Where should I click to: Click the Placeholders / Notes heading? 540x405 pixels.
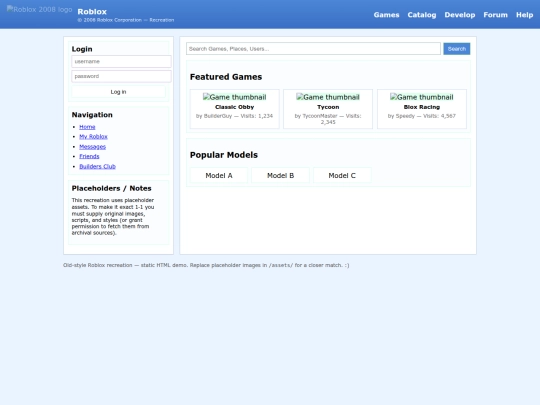click(112, 188)
